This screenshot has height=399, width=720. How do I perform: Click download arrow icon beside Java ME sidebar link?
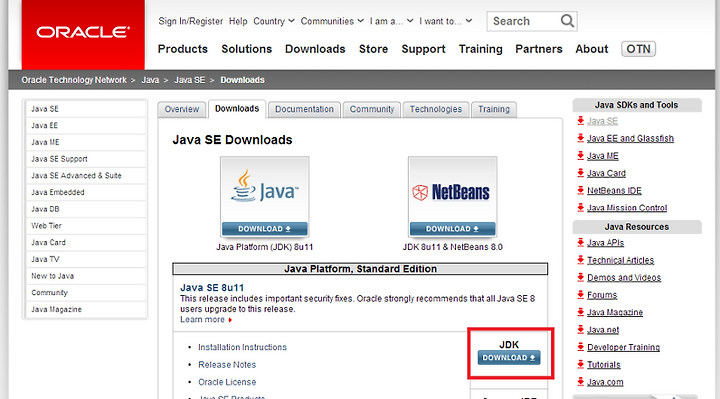coord(580,155)
